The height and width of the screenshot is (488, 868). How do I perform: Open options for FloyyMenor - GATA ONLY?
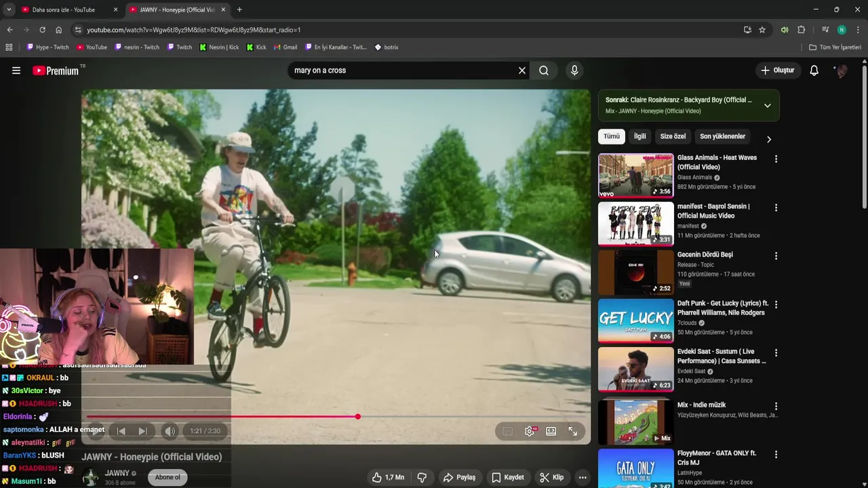tap(776, 455)
